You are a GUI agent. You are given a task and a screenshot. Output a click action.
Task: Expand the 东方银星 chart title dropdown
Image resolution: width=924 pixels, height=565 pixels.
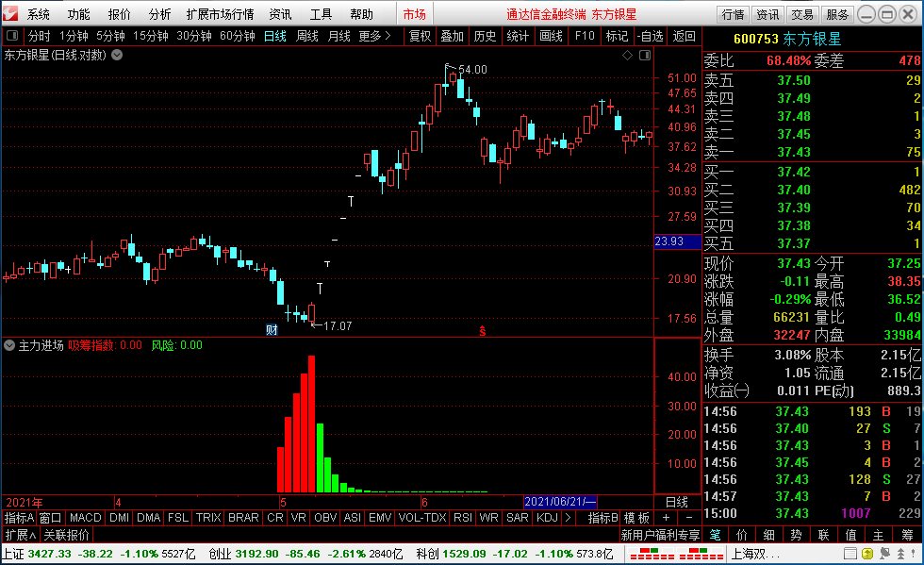click(117, 55)
